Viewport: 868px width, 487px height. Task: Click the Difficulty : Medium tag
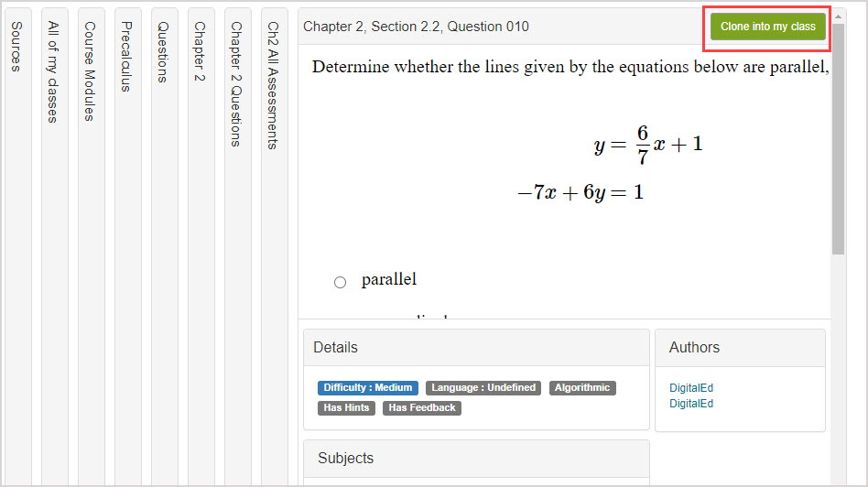368,388
